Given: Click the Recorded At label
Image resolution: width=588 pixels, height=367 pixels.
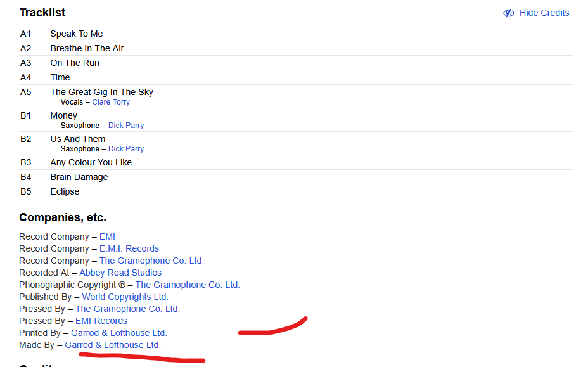Looking at the screenshot, I should coord(44,273).
